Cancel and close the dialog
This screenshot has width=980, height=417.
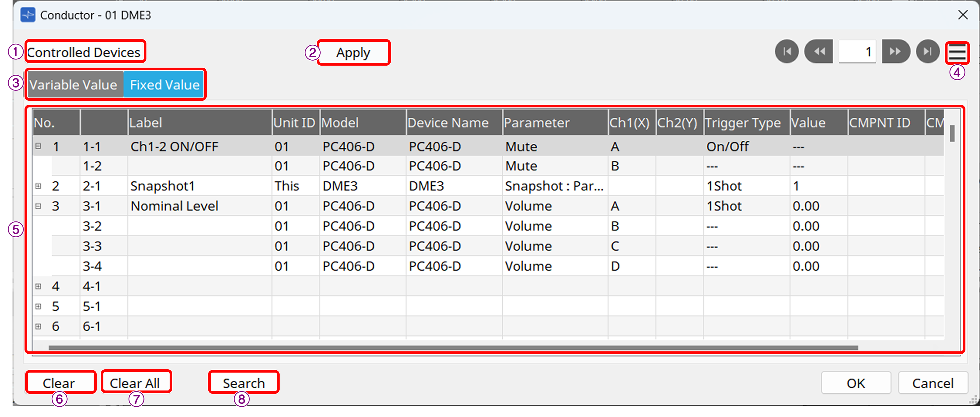click(x=933, y=383)
